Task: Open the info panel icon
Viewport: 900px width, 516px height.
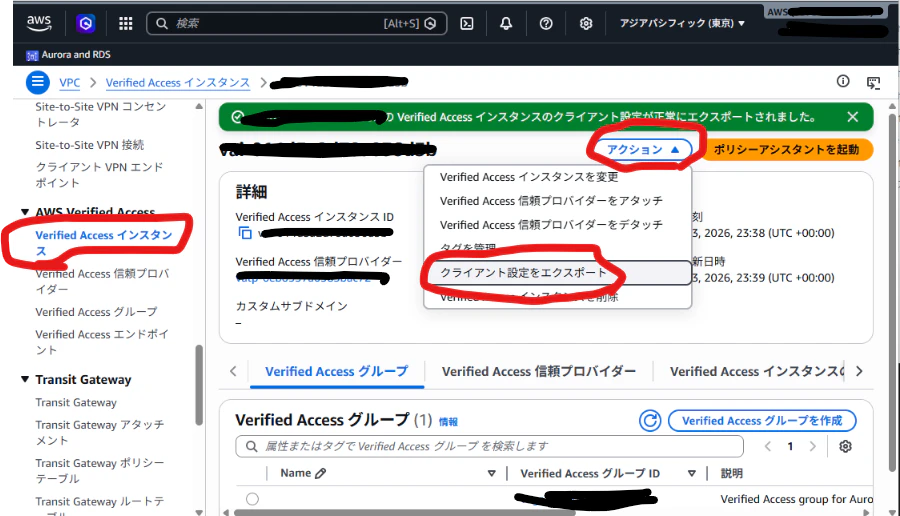Action: 843,82
